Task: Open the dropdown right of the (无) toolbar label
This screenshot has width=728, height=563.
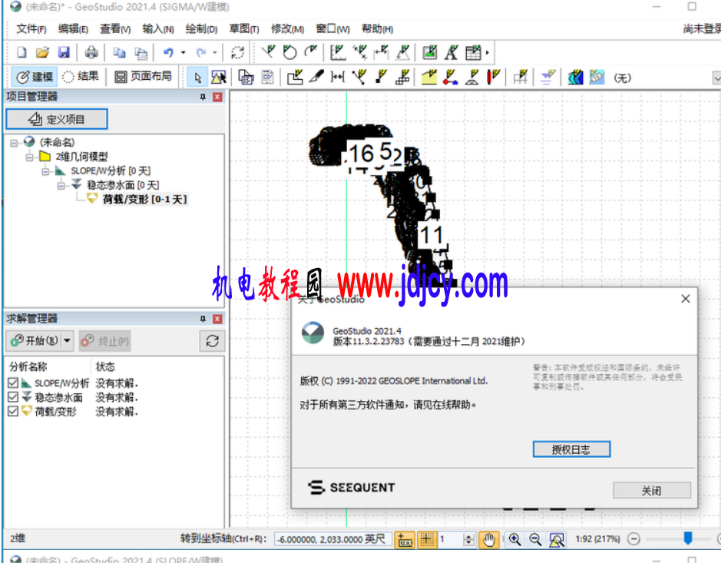Action: click(716, 78)
